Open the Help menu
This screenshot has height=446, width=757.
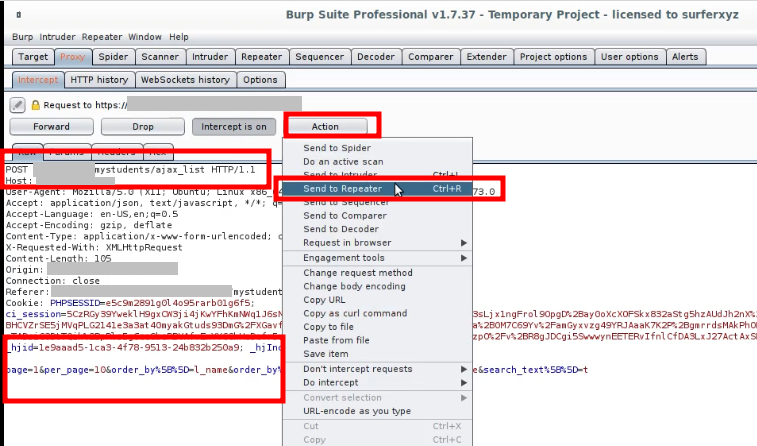pyautogui.click(x=179, y=37)
